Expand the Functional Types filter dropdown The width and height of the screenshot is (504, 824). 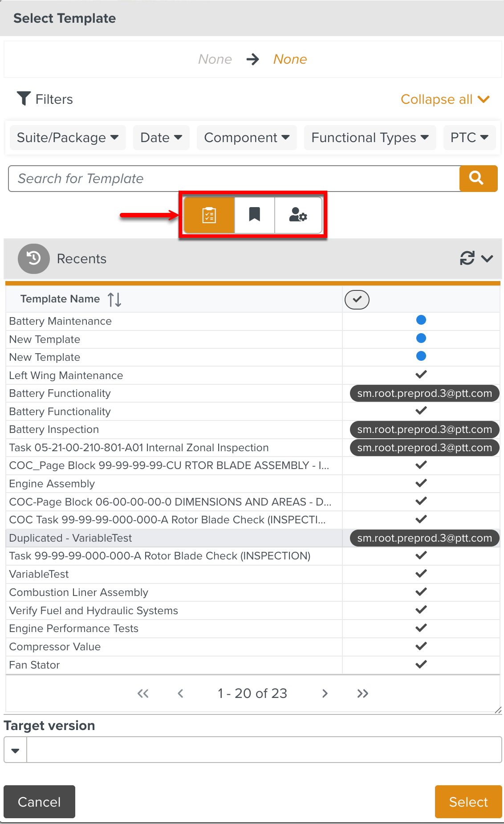coord(370,138)
